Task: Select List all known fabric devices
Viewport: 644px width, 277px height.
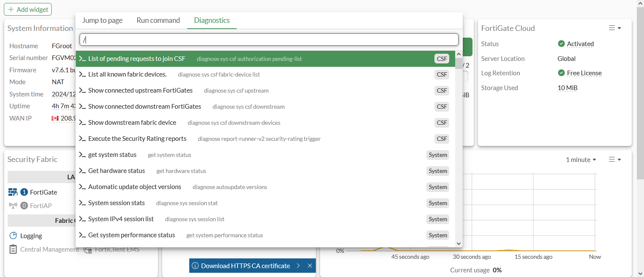Action: (265, 74)
